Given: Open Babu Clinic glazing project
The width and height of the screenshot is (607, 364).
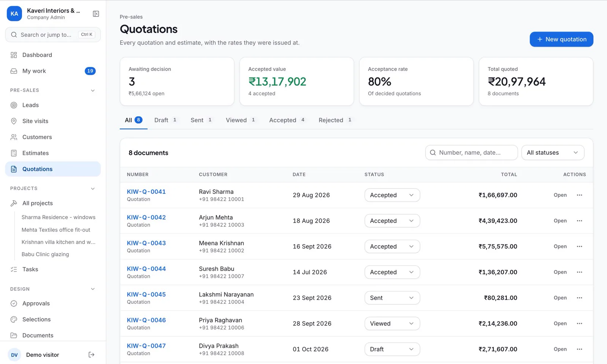Looking at the screenshot, I should [45, 254].
